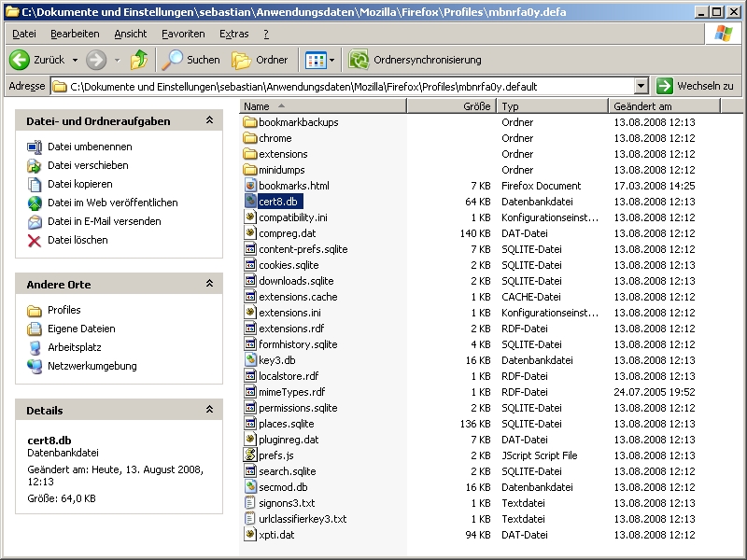Open the ? help menu

click(x=266, y=34)
